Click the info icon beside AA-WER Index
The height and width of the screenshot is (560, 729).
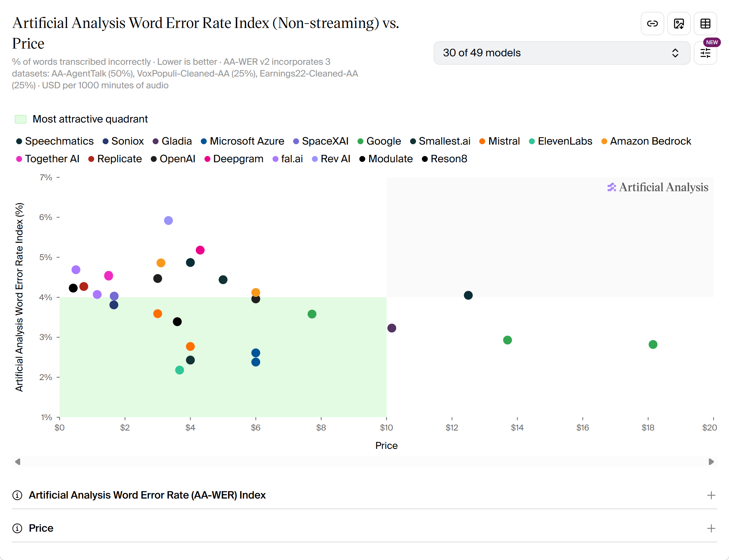click(17, 495)
